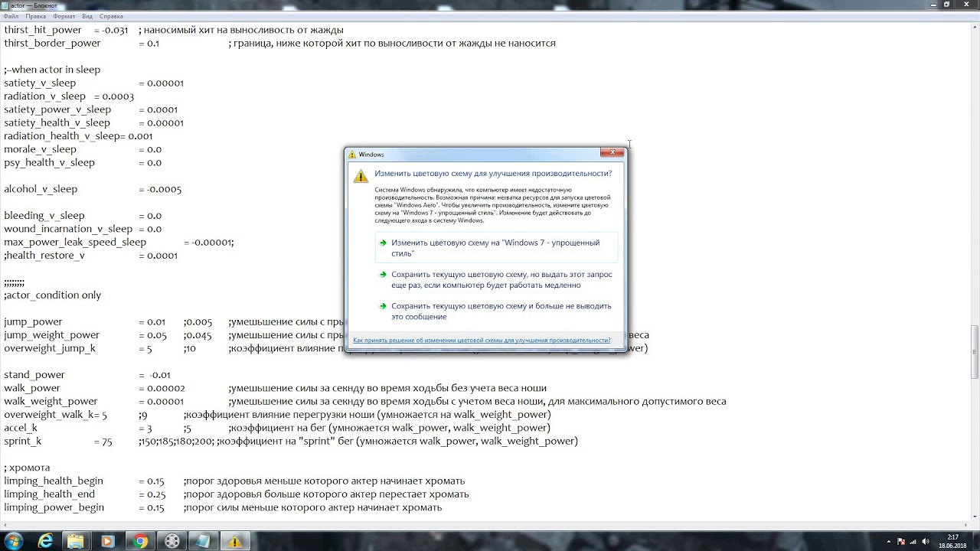Click the 'accel_k' parameter name
This screenshot has width=980, height=551.
click(21, 428)
